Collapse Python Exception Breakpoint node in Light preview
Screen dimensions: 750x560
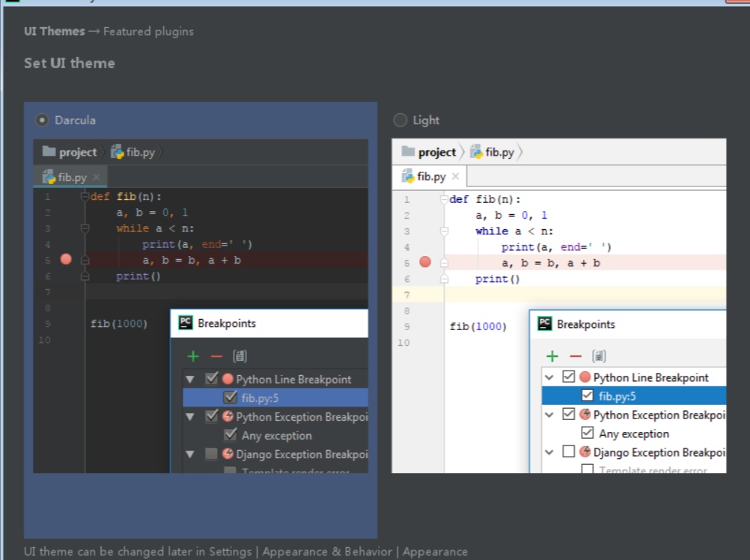point(549,415)
